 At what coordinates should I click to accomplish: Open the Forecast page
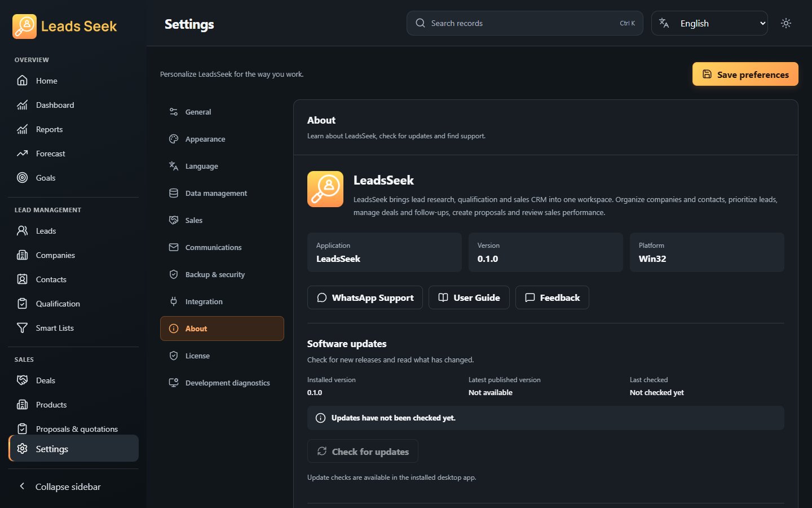[73, 154]
